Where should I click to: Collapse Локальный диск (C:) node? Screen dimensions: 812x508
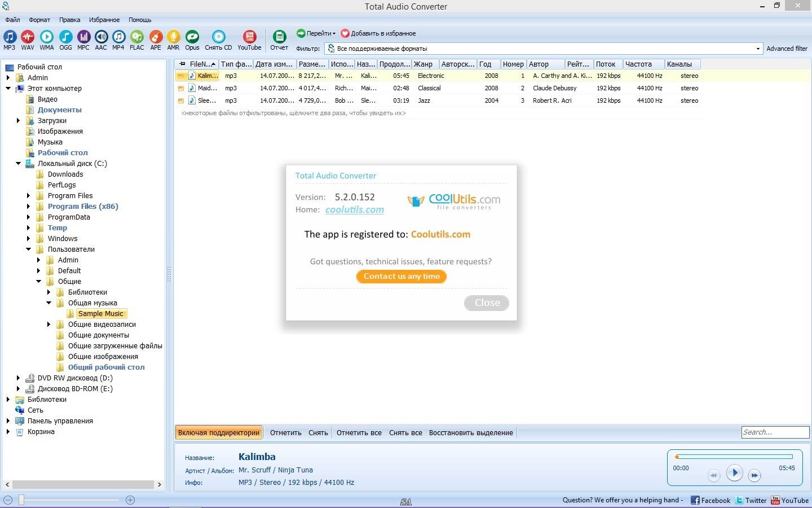[18, 164]
